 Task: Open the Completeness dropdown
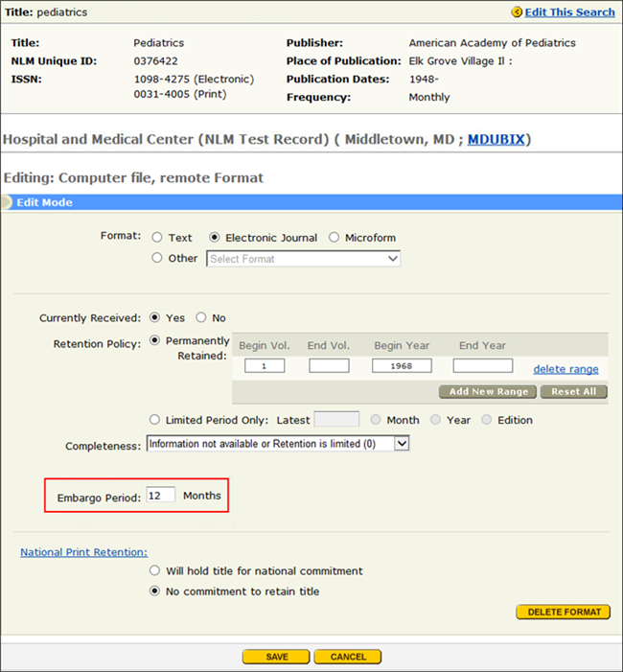[278, 444]
